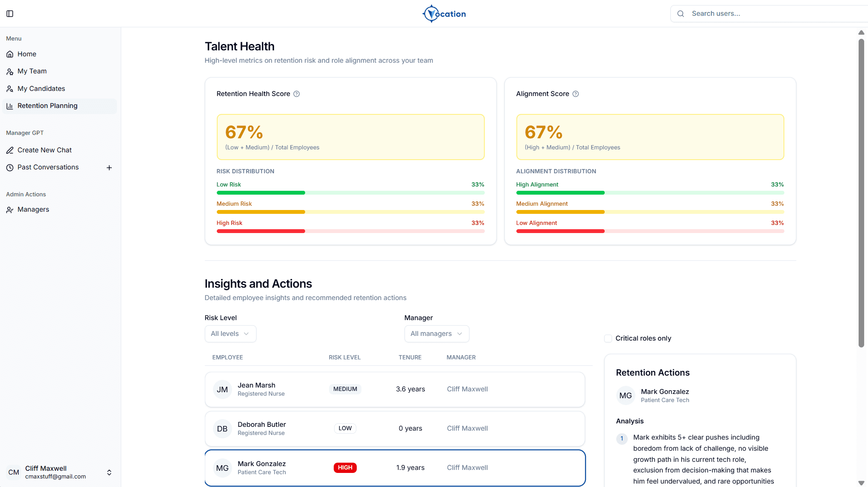
Task: Select Retention Planning in the sidebar
Action: click(59, 106)
